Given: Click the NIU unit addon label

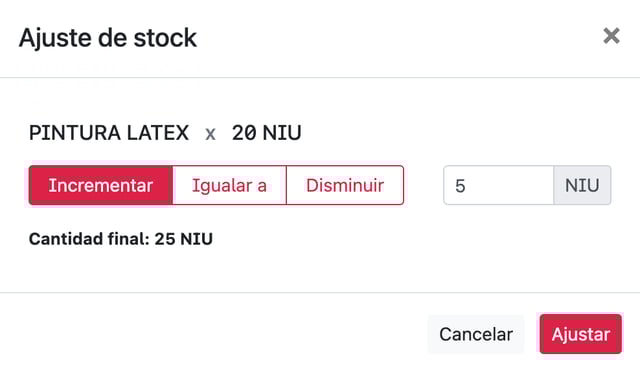Looking at the screenshot, I should coord(582,185).
